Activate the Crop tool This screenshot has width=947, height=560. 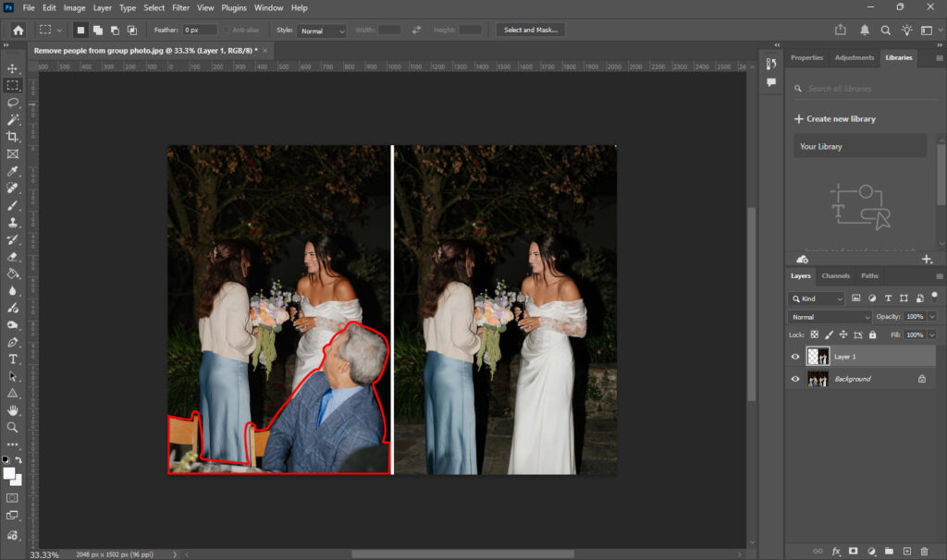(13, 136)
